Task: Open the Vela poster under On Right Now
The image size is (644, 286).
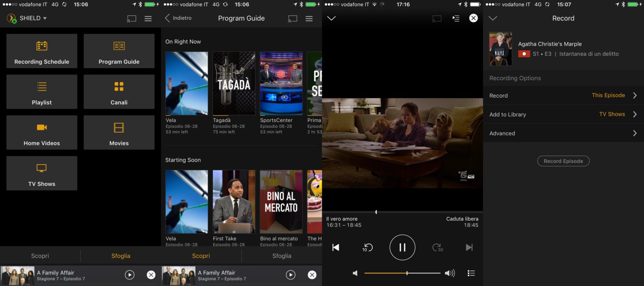Action: [187, 83]
